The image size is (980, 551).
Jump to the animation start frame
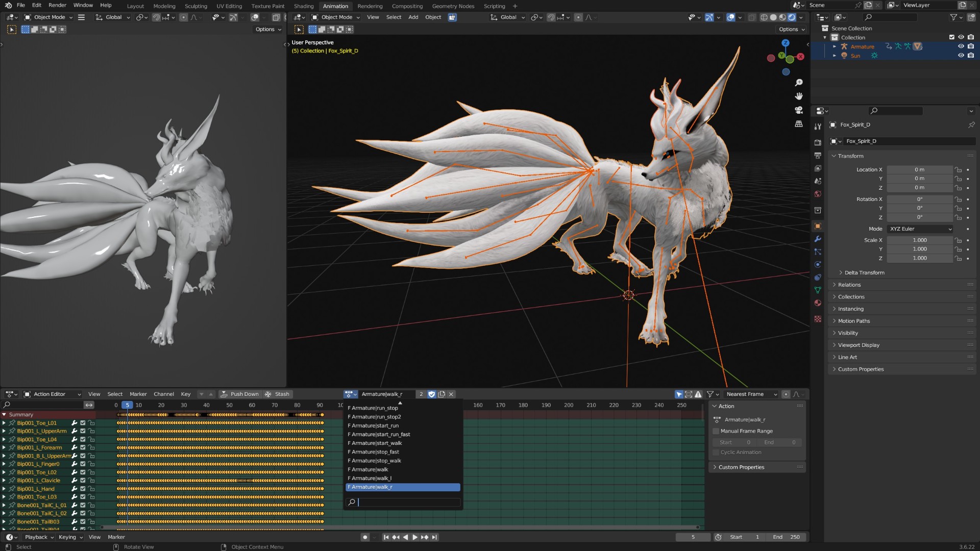[386, 537]
